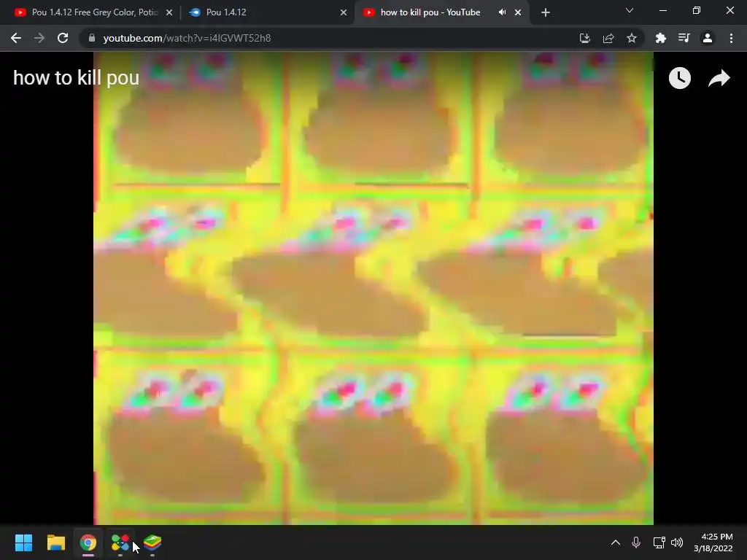Click the microphone tray icon
The width and height of the screenshot is (747, 560).
636,542
